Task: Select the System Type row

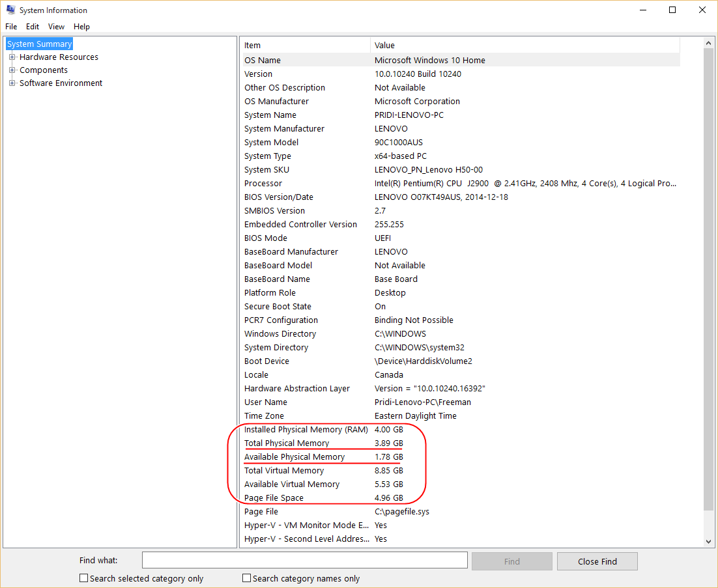Action: point(461,156)
